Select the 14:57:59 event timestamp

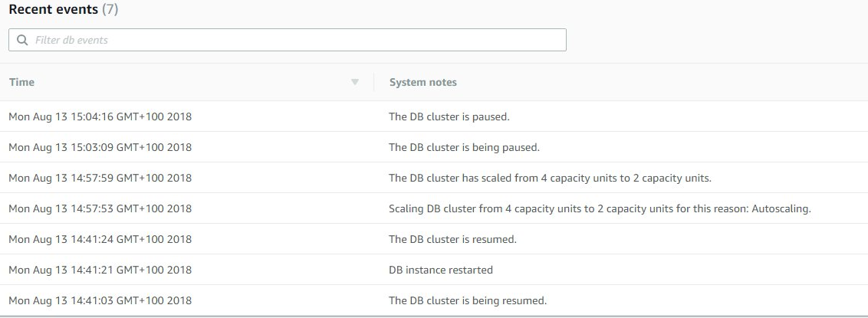100,178
